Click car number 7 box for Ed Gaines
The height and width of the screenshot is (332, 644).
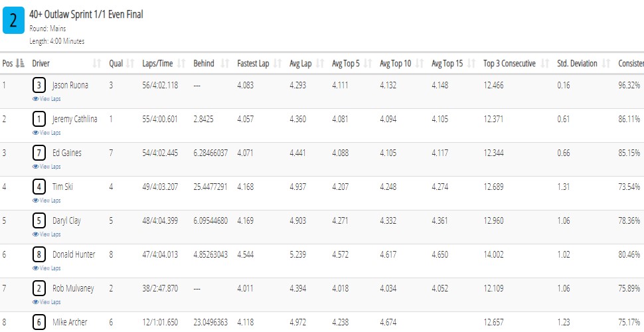(39, 153)
